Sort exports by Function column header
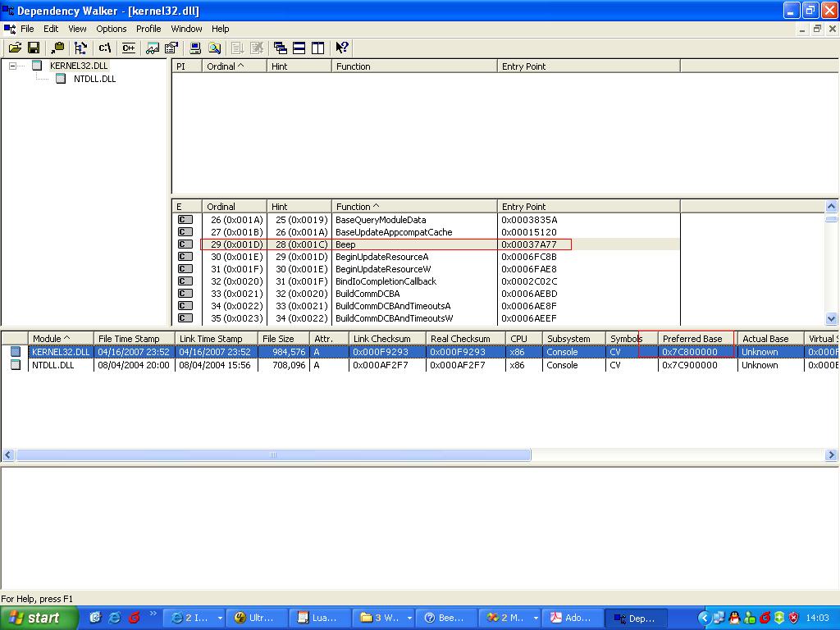The image size is (840, 630). point(414,207)
